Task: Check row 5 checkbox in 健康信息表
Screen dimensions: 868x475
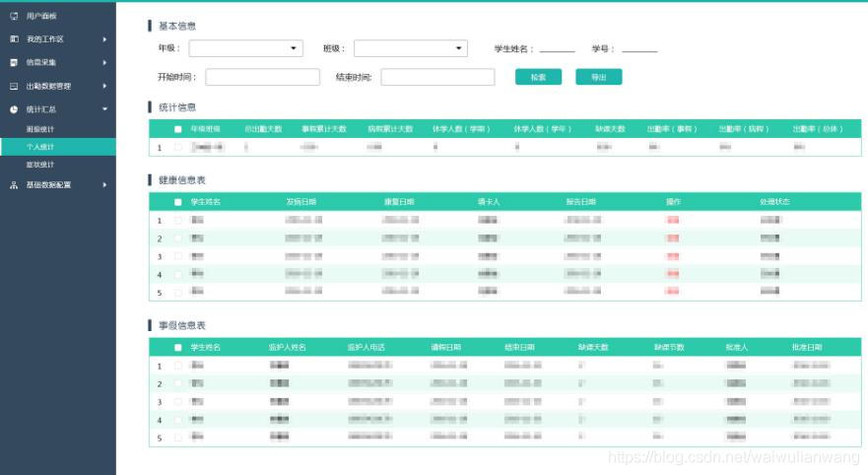Action: click(177, 292)
